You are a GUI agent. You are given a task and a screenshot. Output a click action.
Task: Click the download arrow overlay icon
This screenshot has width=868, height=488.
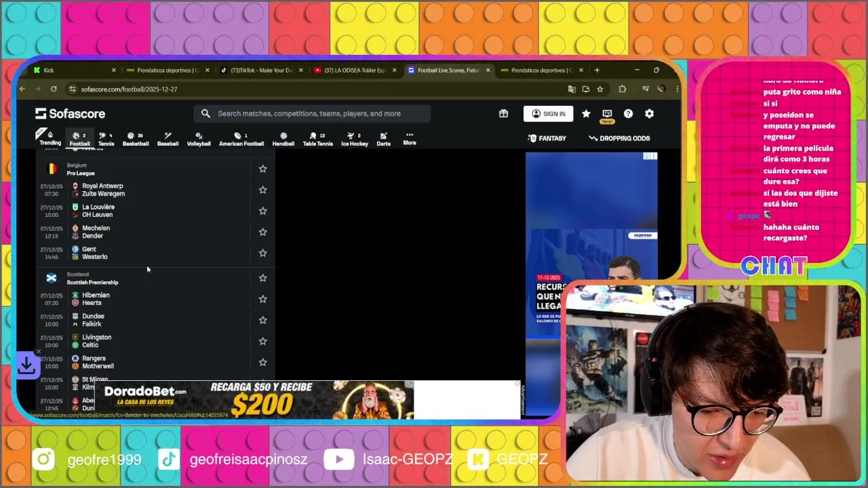pos(26,365)
